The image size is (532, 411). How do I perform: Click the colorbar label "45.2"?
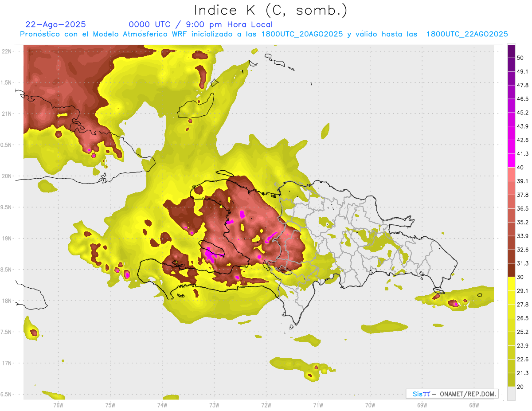coord(523,113)
